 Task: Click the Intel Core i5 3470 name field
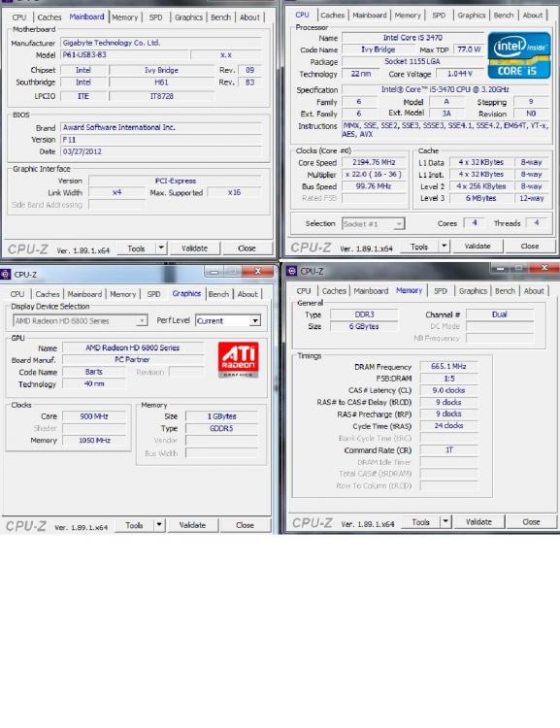(412, 38)
